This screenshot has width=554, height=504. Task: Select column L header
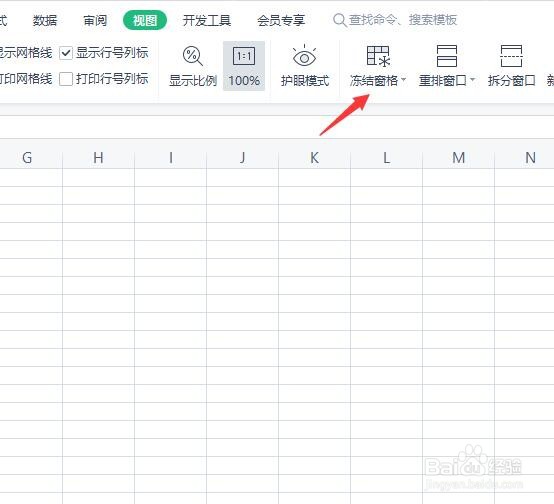tap(387, 158)
